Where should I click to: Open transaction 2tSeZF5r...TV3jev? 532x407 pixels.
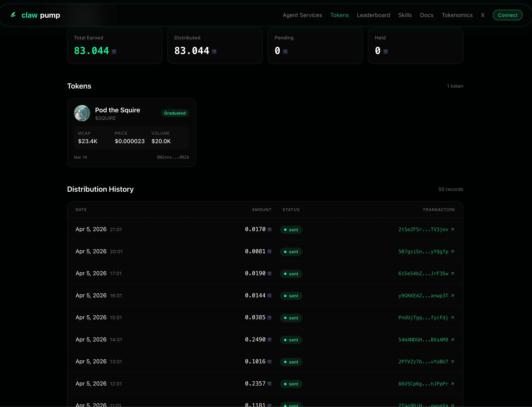423,229
